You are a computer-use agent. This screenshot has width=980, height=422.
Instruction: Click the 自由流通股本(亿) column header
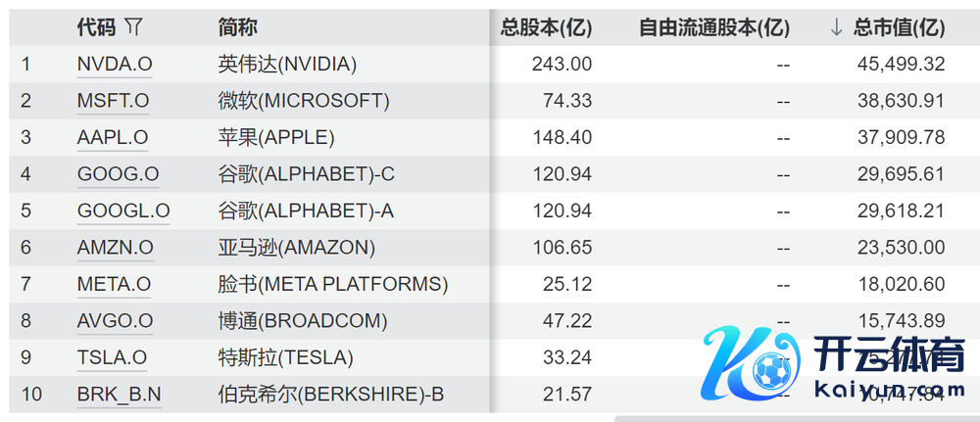[x=714, y=28]
